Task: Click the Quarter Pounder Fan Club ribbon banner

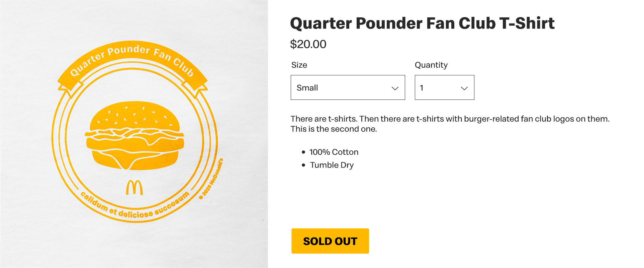Action: pyautogui.click(x=132, y=59)
